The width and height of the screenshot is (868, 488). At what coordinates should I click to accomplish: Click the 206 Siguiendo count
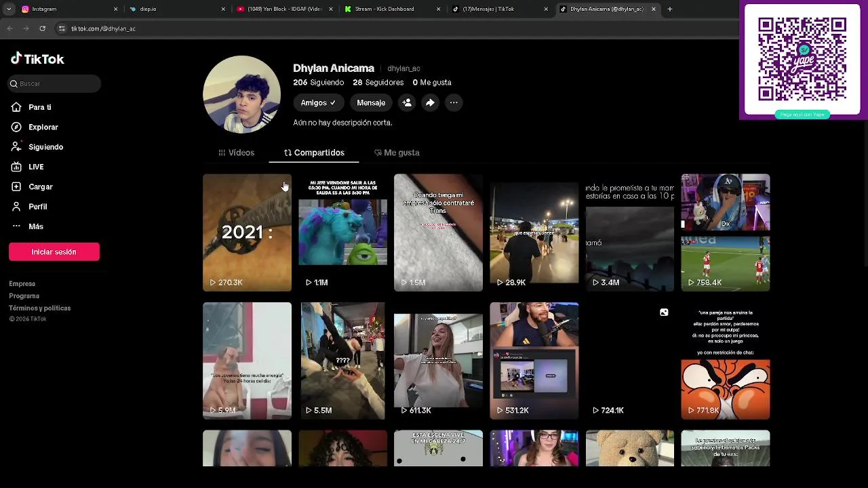click(318, 83)
